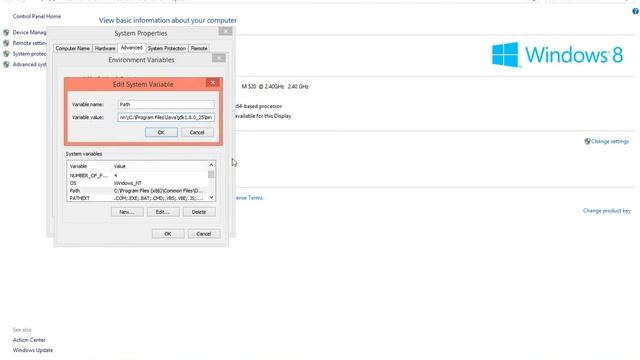640x360 pixels.
Task: Select the PATHEXT variable row
Action: click(x=138, y=198)
